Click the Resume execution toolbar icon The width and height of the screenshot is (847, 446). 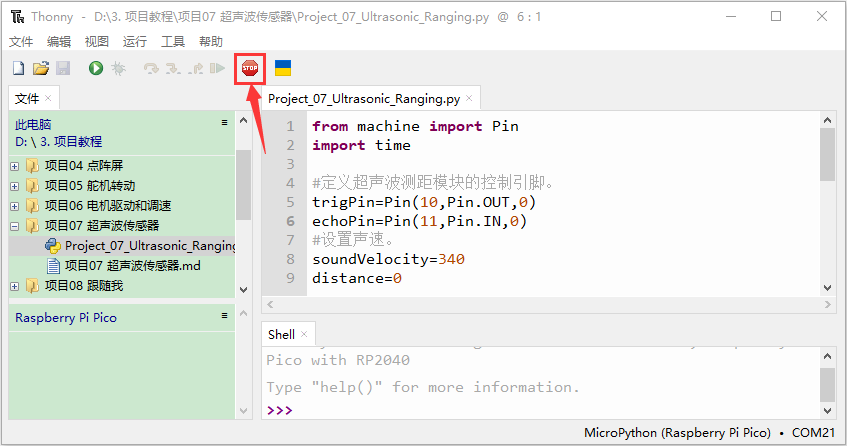[217, 68]
